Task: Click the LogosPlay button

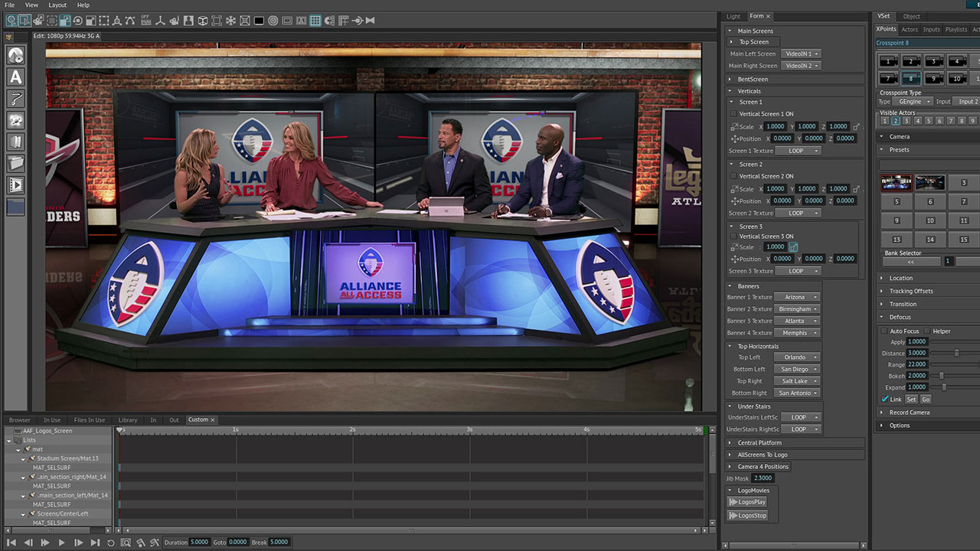Action: coord(747,502)
